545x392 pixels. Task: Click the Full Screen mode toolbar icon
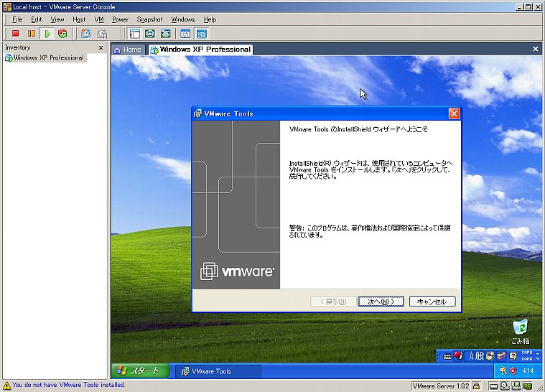pos(150,34)
